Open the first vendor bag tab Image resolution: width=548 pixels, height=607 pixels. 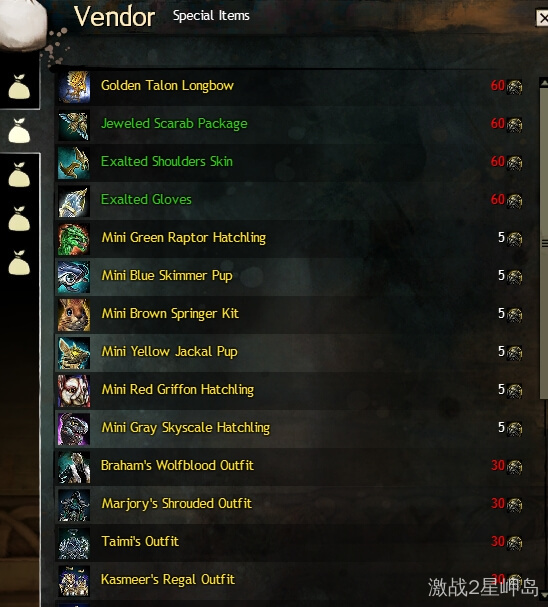19,87
